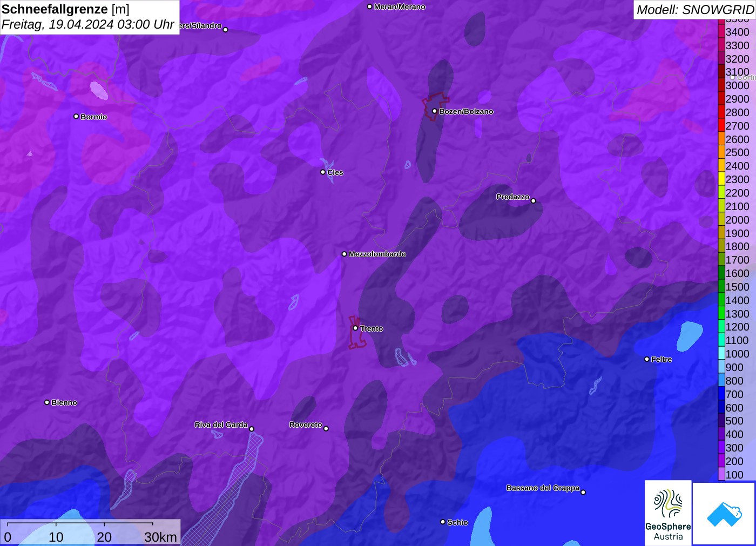This screenshot has width=756, height=546.
Task: Click the 1500 green legend swatch
Action: (x=721, y=287)
